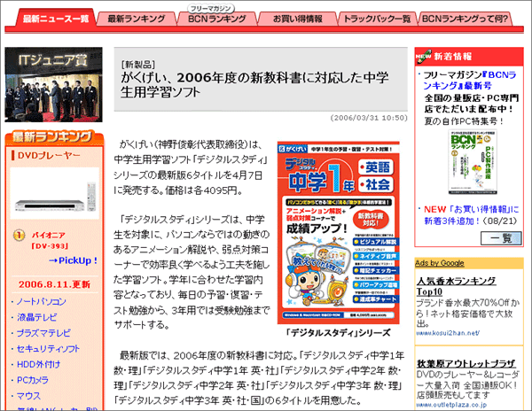Open the 最新ニュース一覧 tab
Viewport: 532px width, 411px height.
pos(56,19)
